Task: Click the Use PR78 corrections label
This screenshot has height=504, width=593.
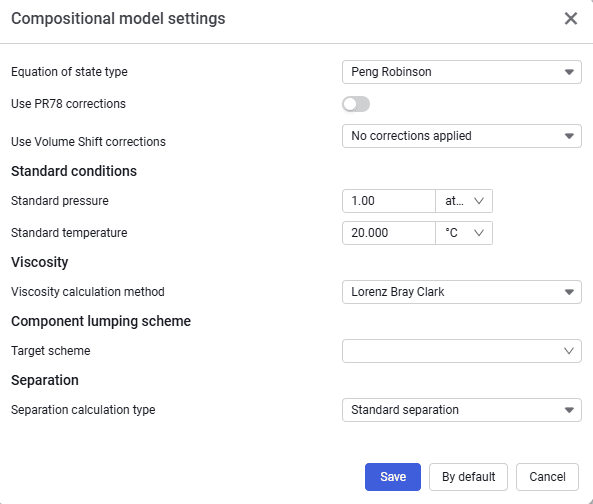Action: click(68, 104)
